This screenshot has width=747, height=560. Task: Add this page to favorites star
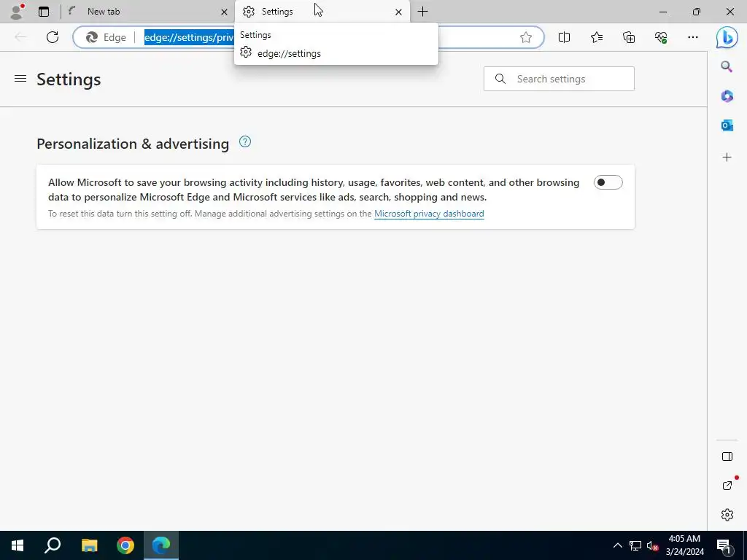tap(526, 37)
